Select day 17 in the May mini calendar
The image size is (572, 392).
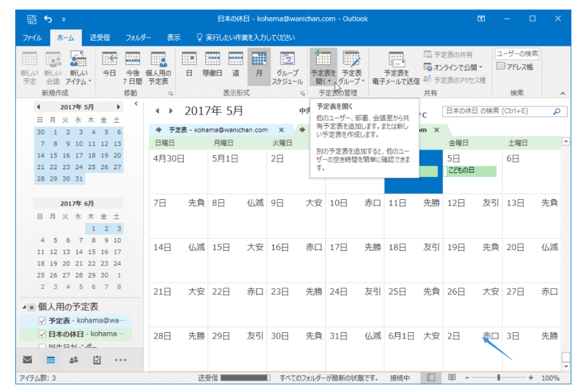click(79, 155)
